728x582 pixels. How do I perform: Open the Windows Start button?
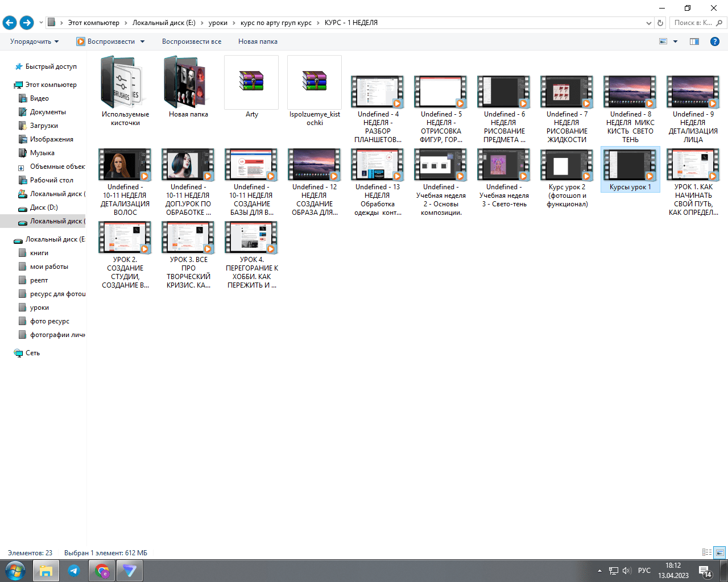click(15, 571)
